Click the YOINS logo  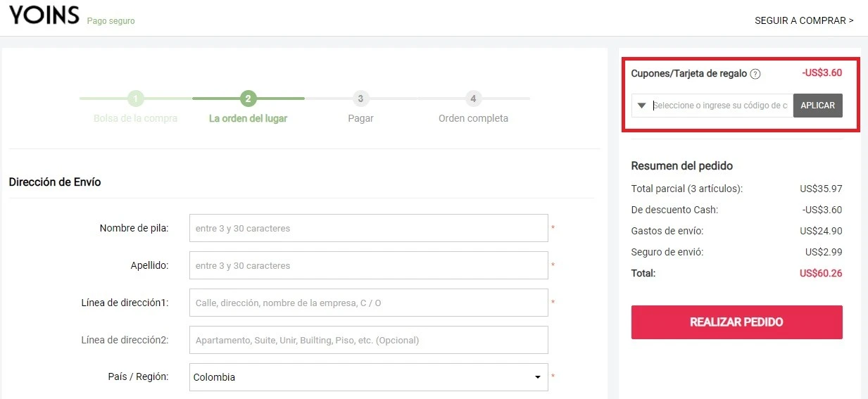(44, 15)
